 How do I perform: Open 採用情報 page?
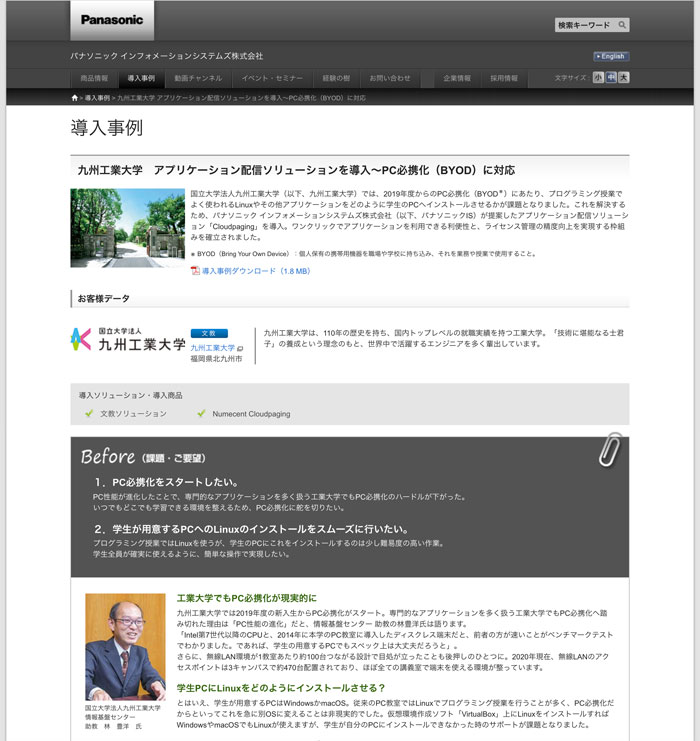click(x=504, y=78)
